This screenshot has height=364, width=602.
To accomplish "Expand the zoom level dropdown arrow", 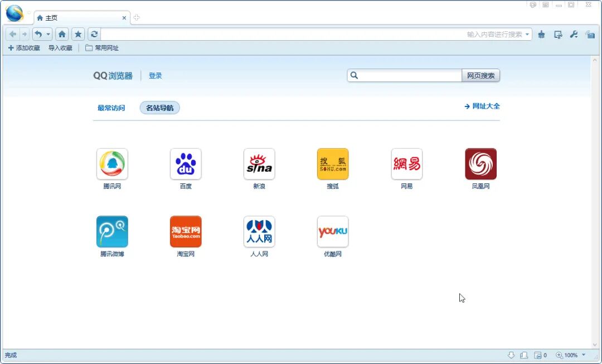I will click(x=584, y=355).
